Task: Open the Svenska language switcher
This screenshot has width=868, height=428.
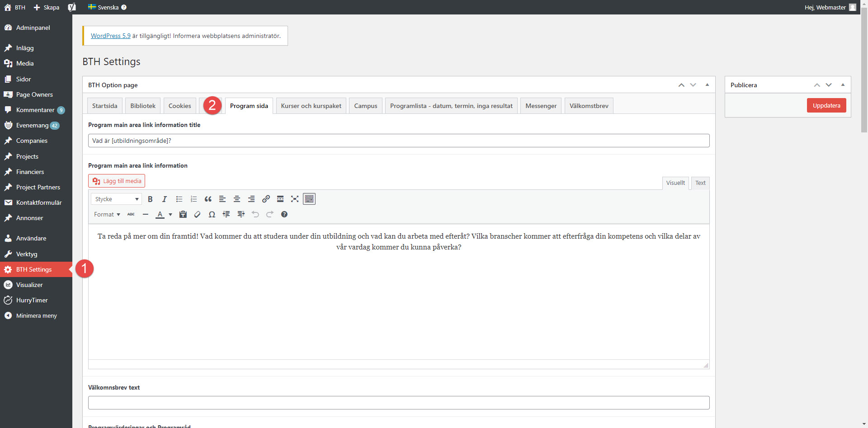Action: [x=107, y=7]
